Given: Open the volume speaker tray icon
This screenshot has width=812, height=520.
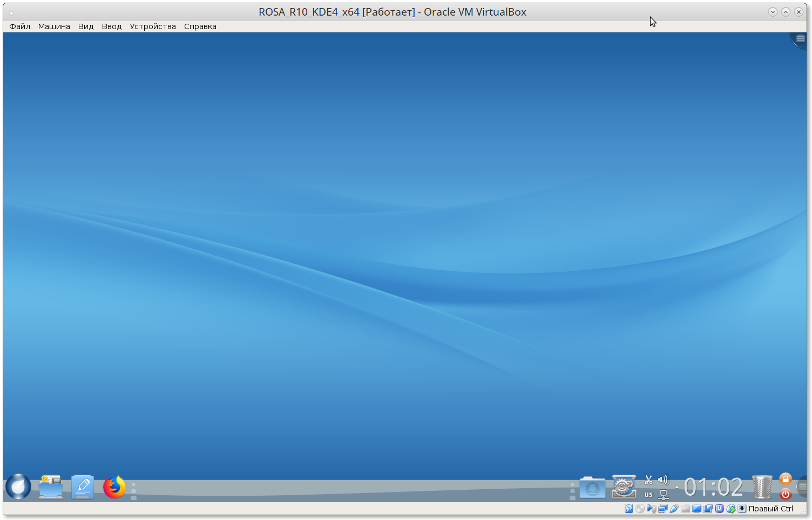Looking at the screenshot, I should (663, 480).
